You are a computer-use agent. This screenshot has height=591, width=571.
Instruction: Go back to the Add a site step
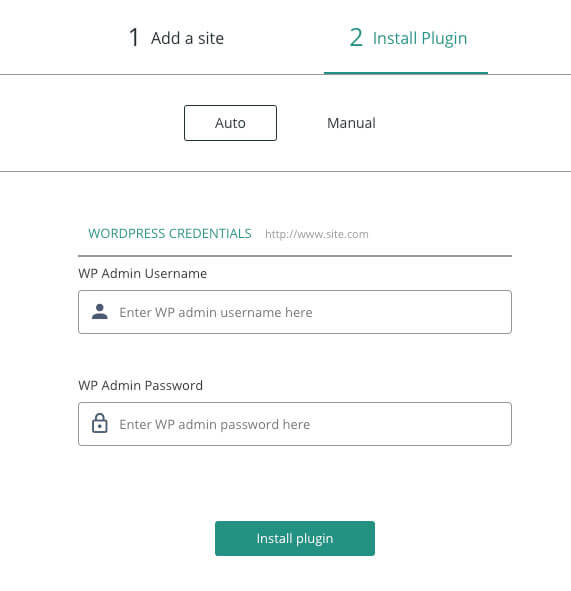[x=176, y=38]
